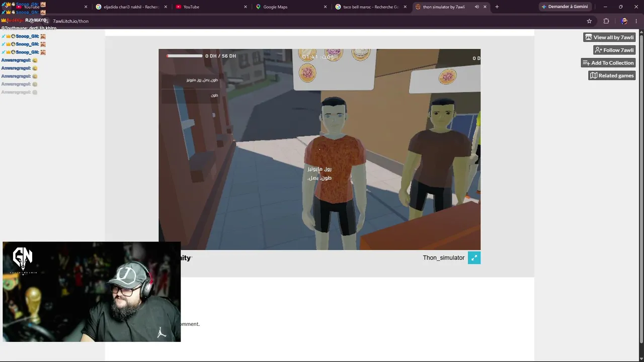Close the taco bell maroc tab
Image resolution: width=644 pixels, height=362 pixels.
pos(405,7)
